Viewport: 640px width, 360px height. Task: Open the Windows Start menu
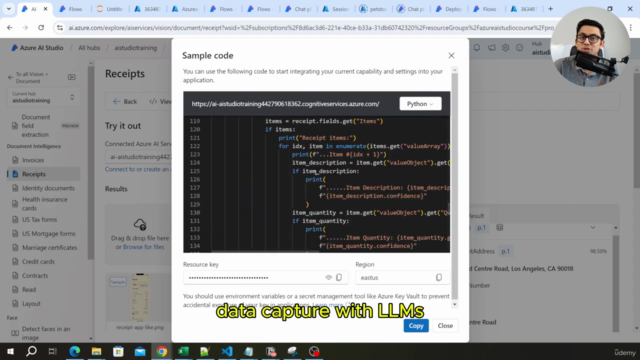click(x=10, y=351)
